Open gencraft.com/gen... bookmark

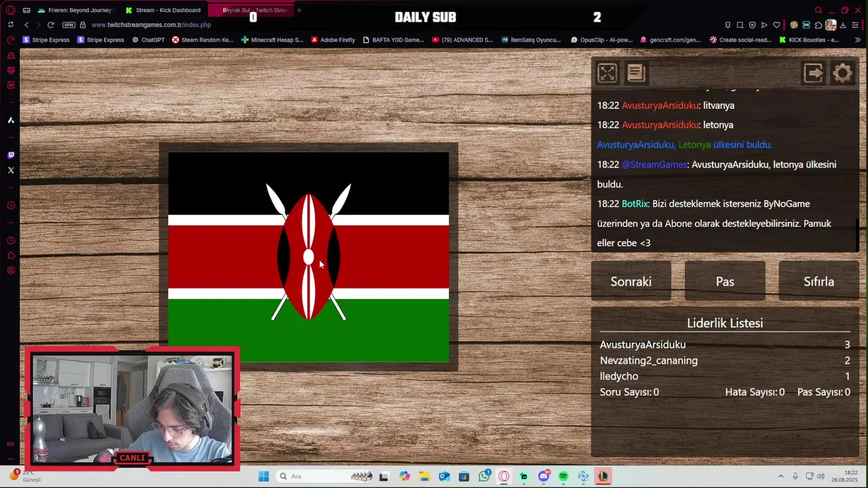[670, 40]
